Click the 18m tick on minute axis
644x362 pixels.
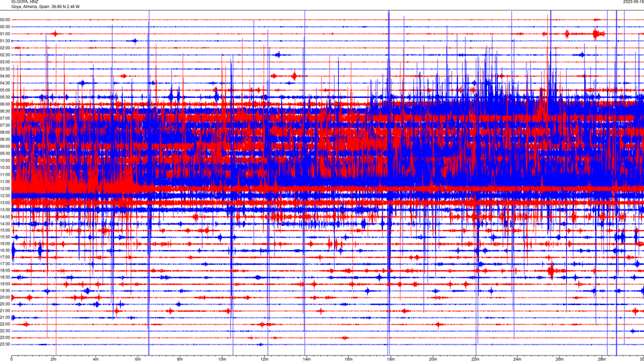point(390,359)
